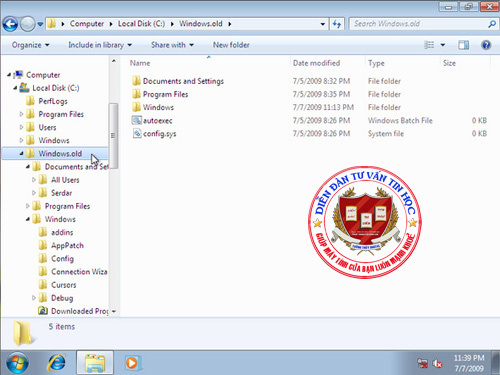Image resolution: width=500 pixels, height=375 pixels.
Task: Launch Internet Explorer from taskbar
Action: click(57, 363)
